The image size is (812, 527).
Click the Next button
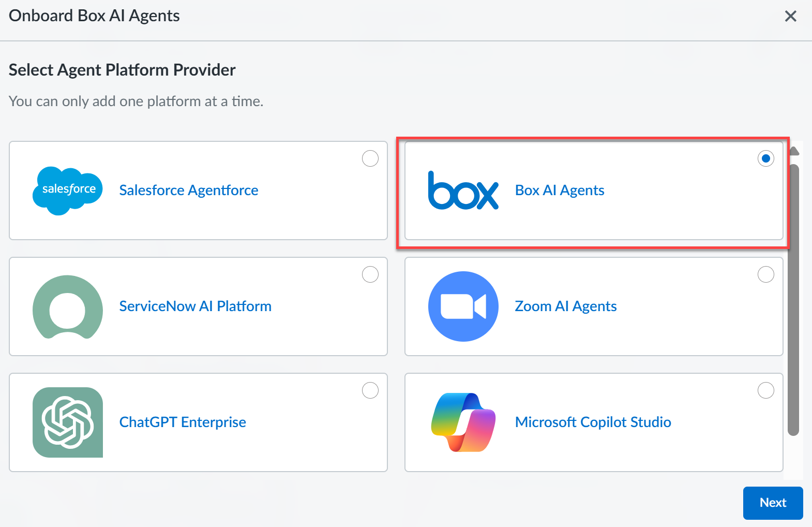(x=773, y=503)
